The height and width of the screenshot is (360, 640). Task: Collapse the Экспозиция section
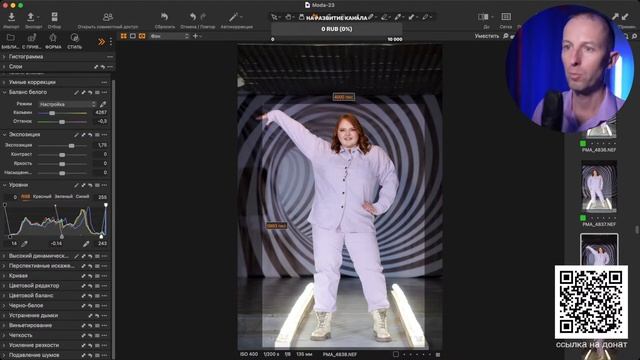pos(4,135)
